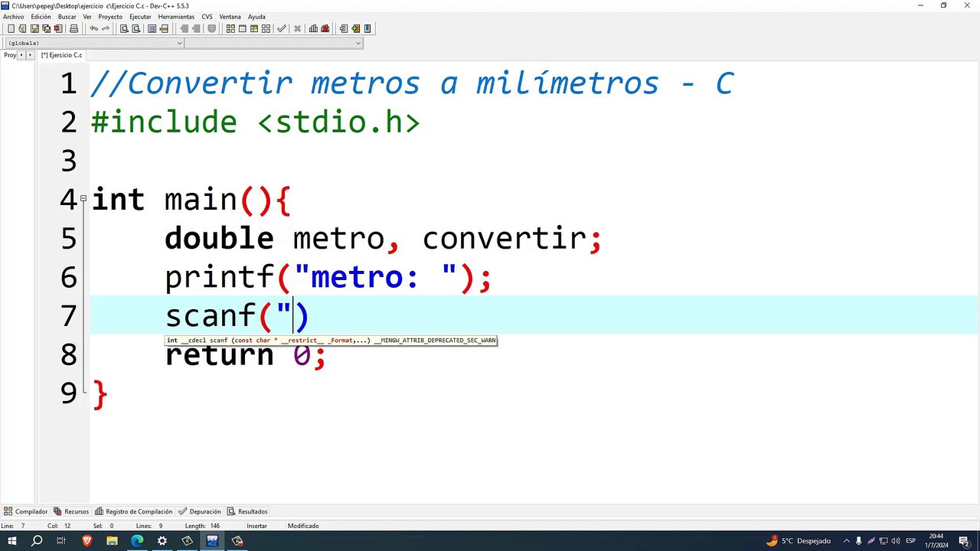Screen dimensions: 980x551
Task: Open the Buscar menu
Action: click(67, 17)
